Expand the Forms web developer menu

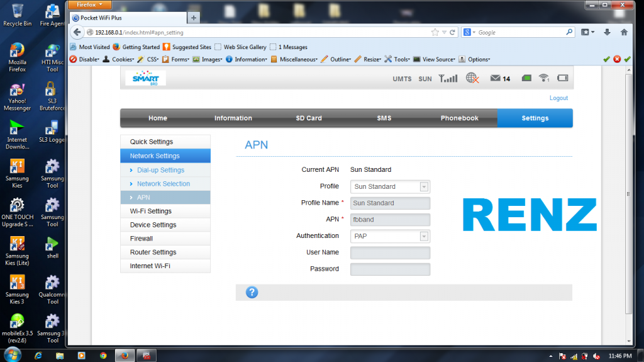click(x=176, y=59)
